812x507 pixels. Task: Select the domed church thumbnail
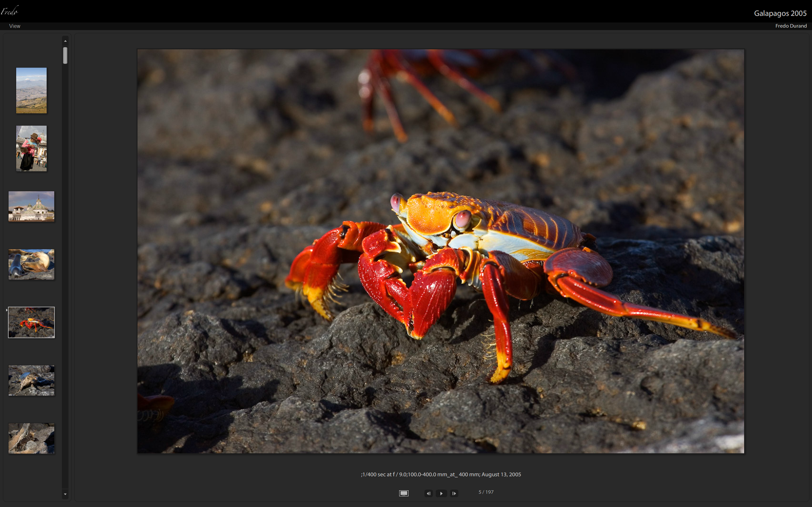click(31, 206)
